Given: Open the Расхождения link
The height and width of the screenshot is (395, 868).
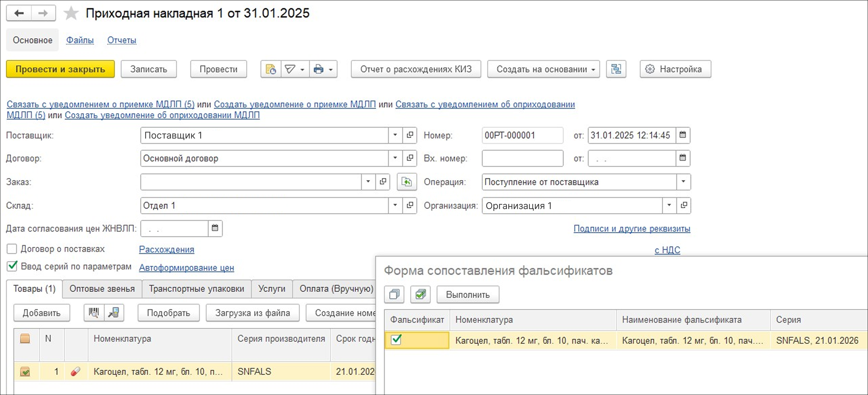Looking at the screenshot, I should (166, 249).
